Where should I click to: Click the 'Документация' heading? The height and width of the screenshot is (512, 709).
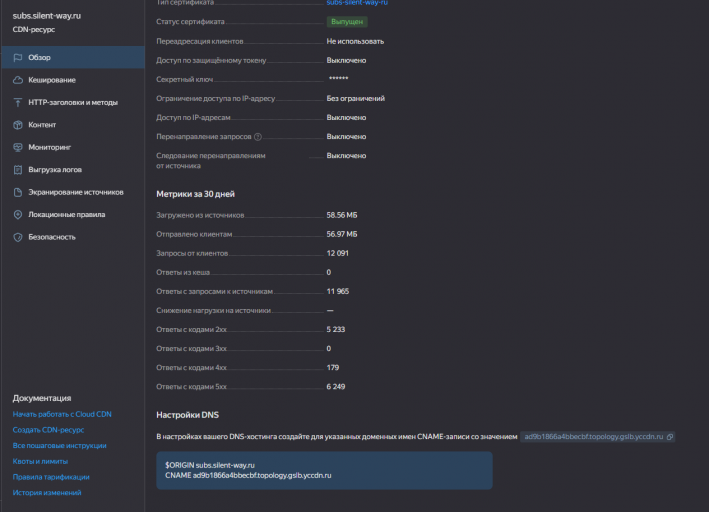click(x=42, y=398)
